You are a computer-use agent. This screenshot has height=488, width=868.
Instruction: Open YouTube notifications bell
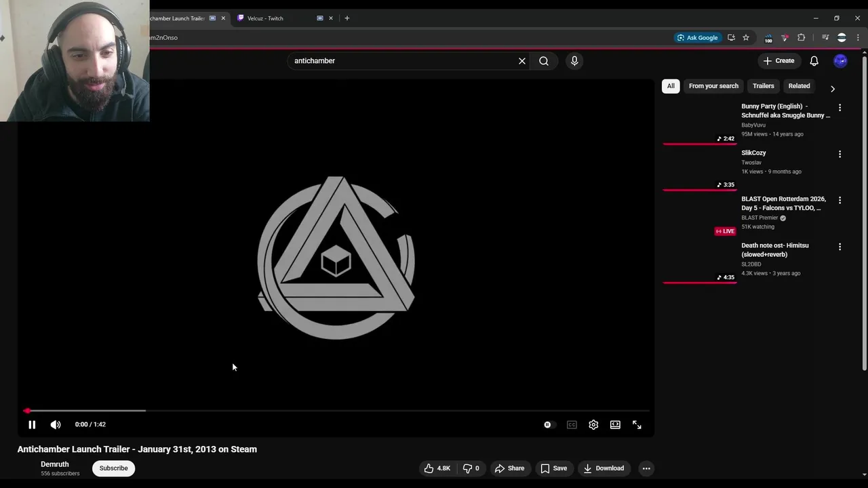pos(814,61)
